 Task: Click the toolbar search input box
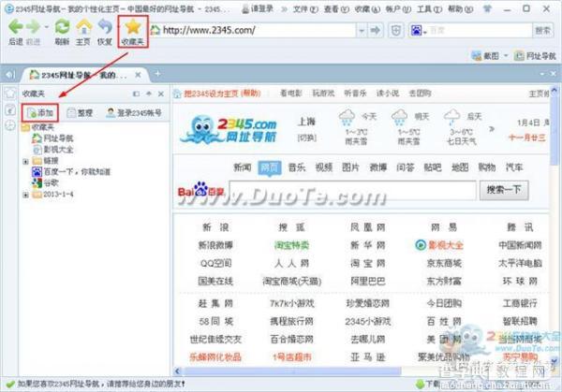(480, 31)
